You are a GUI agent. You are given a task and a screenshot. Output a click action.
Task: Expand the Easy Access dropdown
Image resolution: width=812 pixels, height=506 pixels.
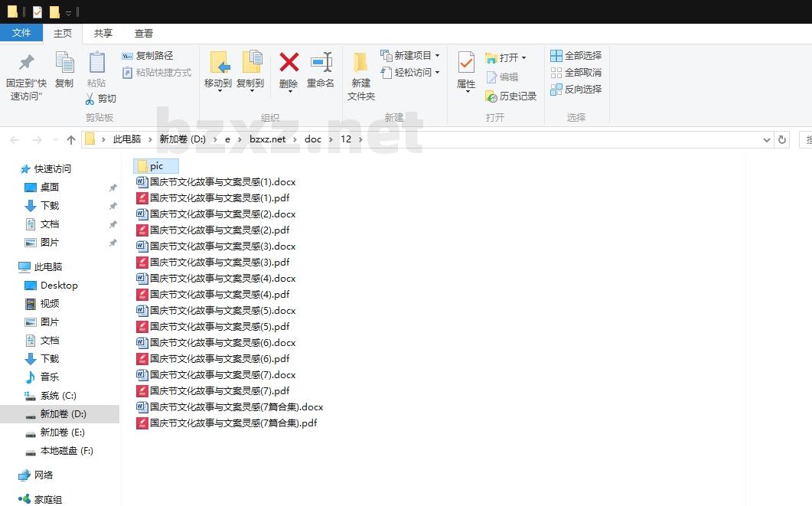click(437, 73)
